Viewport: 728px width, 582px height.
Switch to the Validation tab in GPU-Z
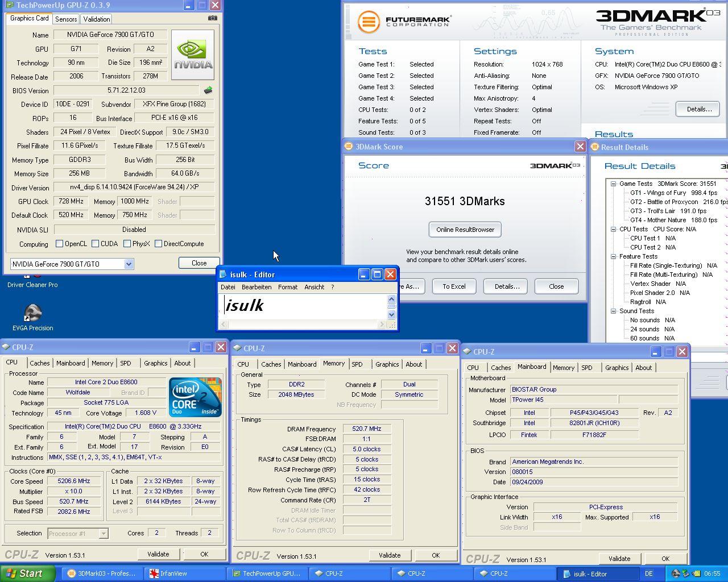(x=97, y=19)
